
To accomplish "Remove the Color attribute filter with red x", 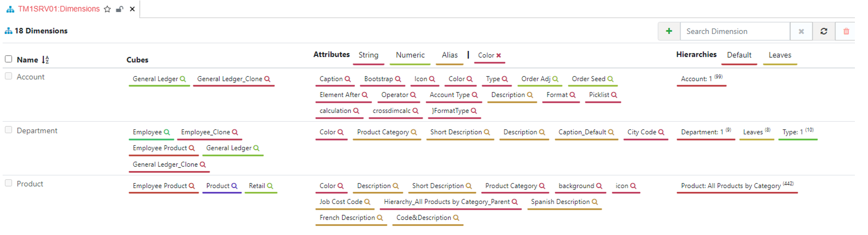I will tap(499, 55).
